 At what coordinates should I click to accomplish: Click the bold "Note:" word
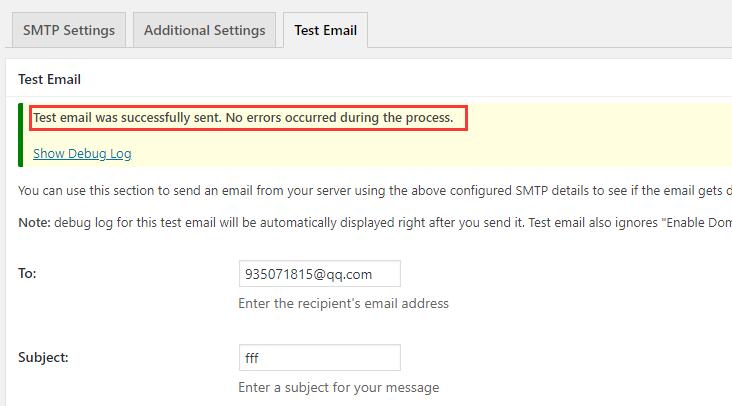tap(34, 223)
